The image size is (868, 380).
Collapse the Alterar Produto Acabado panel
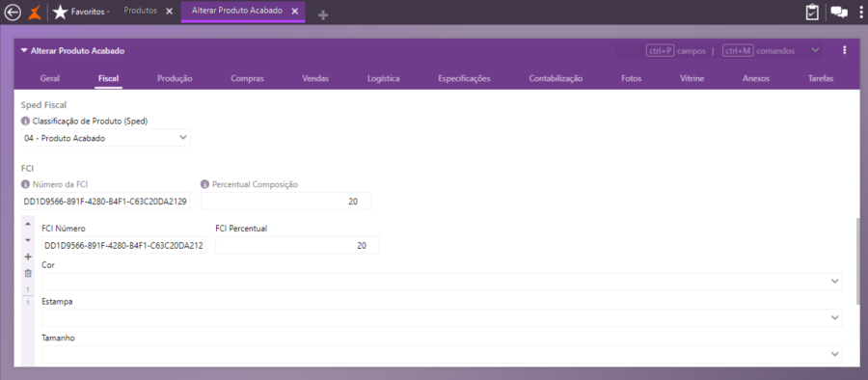(24, 50)
